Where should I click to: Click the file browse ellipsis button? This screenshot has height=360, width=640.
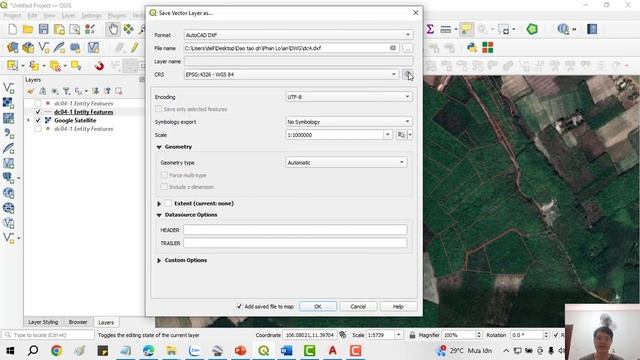click(x=407, y=48)
